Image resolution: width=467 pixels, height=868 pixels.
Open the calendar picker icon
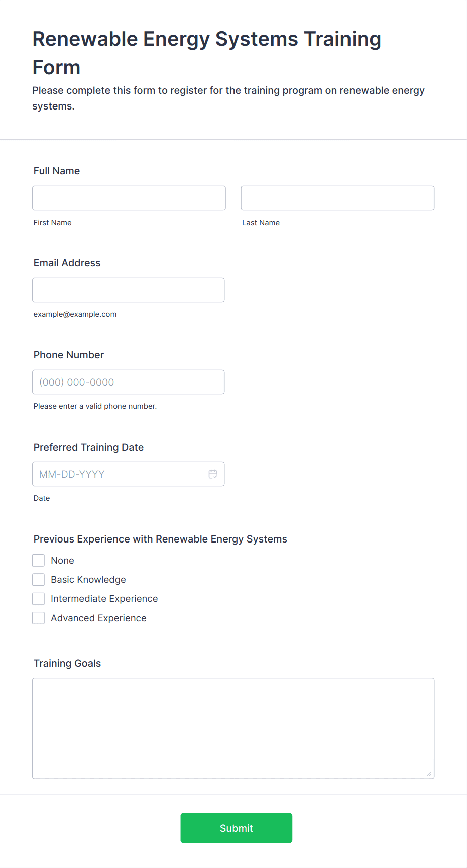pos(213,474)
